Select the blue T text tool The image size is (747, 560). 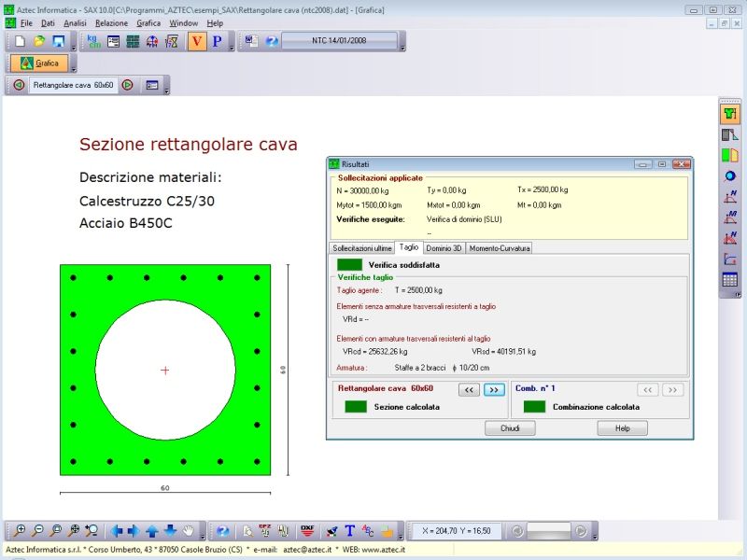(x=349, y=530)
